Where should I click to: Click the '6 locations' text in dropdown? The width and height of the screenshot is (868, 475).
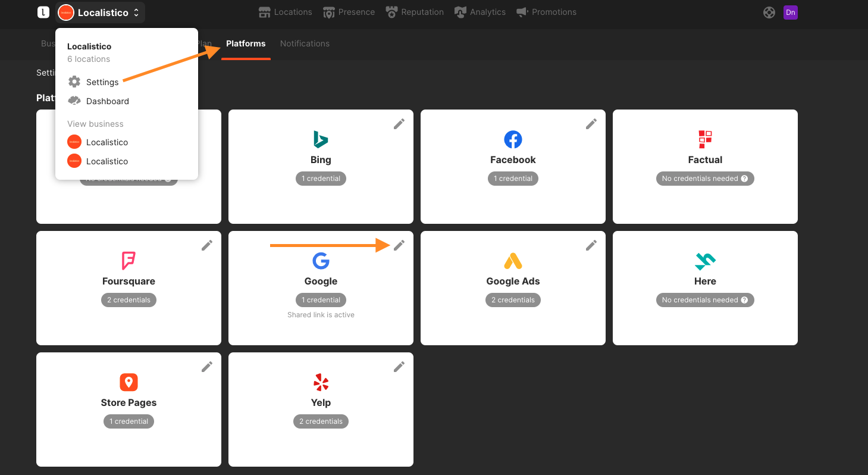click(89, 59)
